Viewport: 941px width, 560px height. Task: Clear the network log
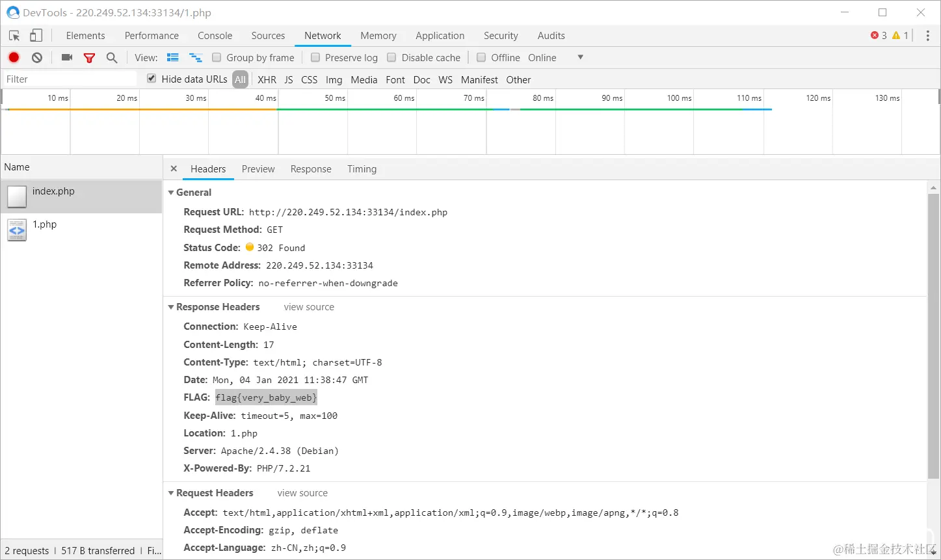tap(37, 57)
